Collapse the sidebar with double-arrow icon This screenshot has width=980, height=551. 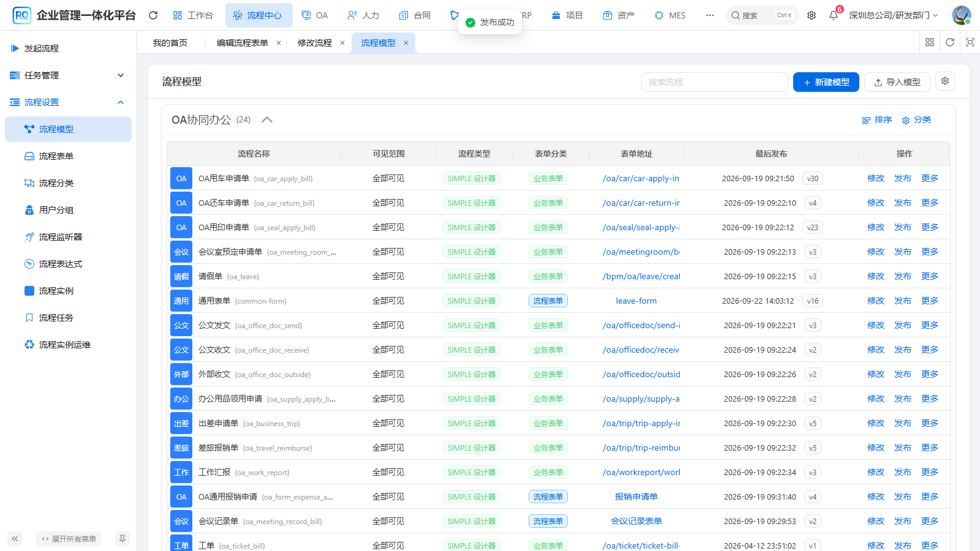click(15, 539)
